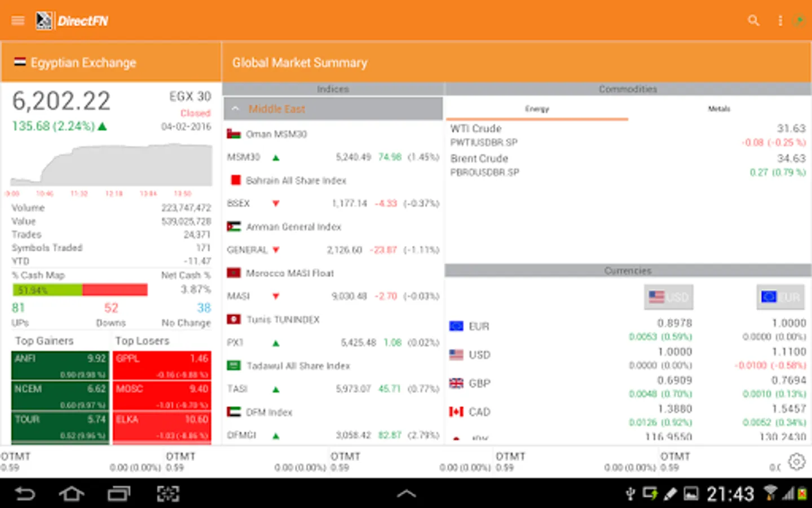Tap the 81 UPs count
This screenshot has height=508, width=812.
19,308
